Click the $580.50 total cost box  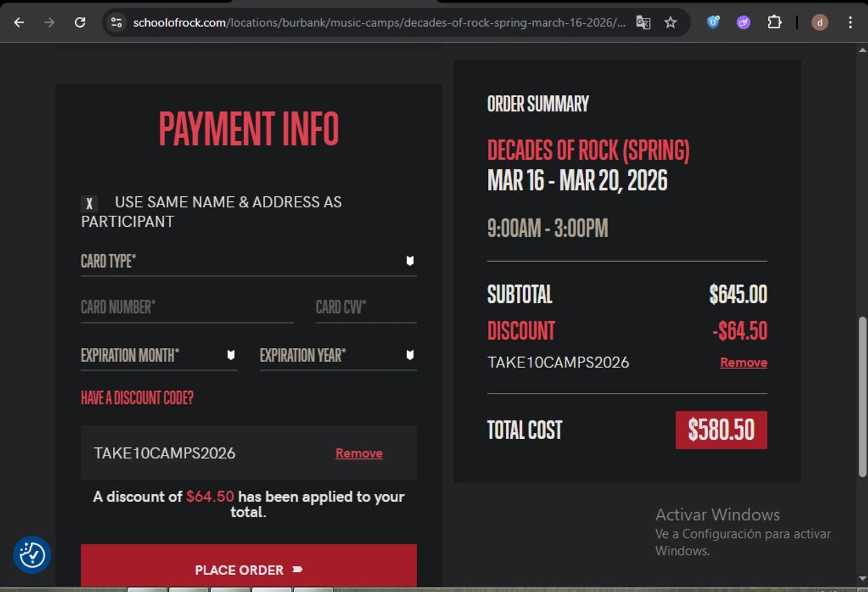click(721, 430)
